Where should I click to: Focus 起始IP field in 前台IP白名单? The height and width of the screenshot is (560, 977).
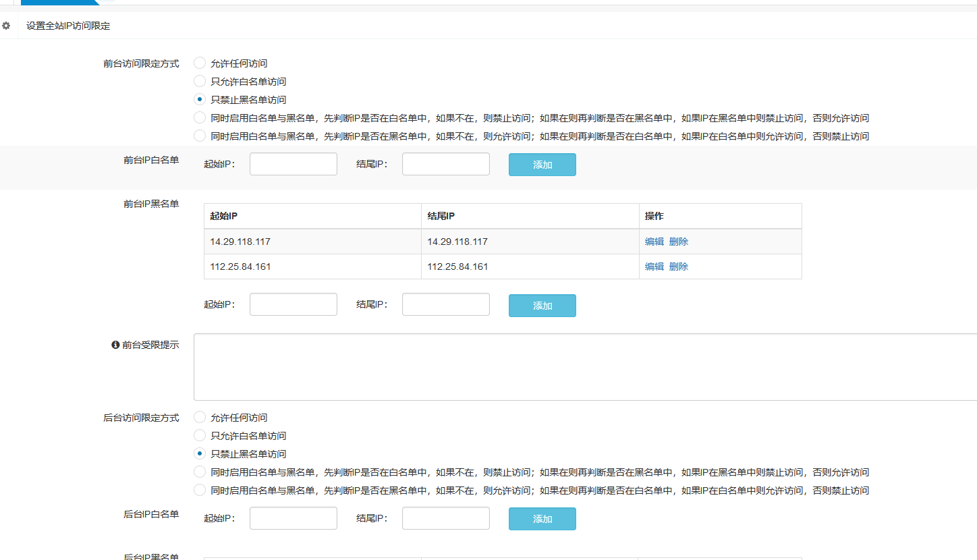[x=293, y=164]
